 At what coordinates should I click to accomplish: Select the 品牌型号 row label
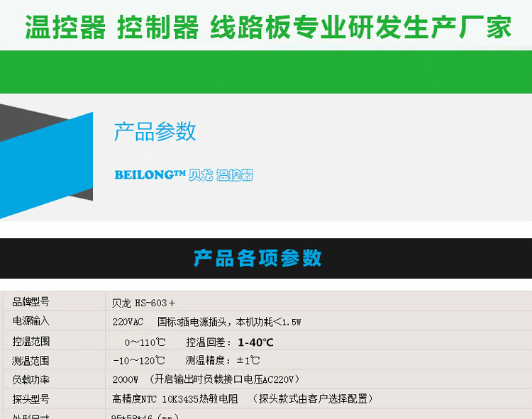point(31,301)
